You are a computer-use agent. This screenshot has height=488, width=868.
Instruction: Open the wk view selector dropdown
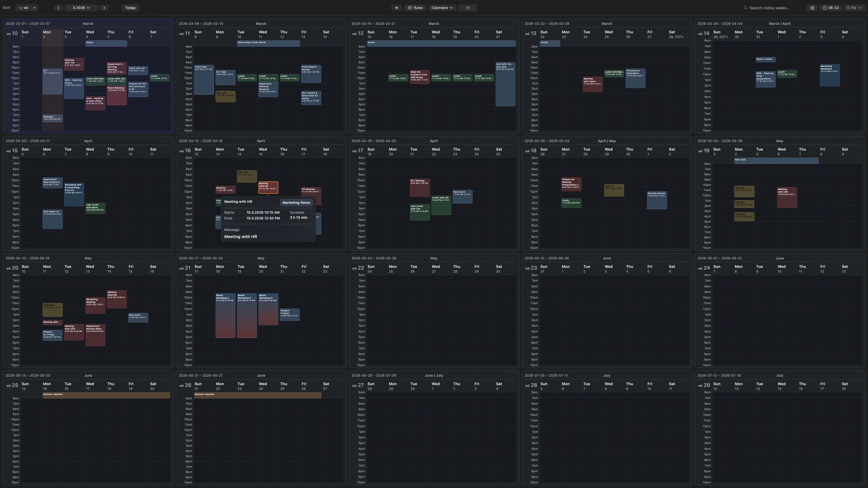[27, 7]
